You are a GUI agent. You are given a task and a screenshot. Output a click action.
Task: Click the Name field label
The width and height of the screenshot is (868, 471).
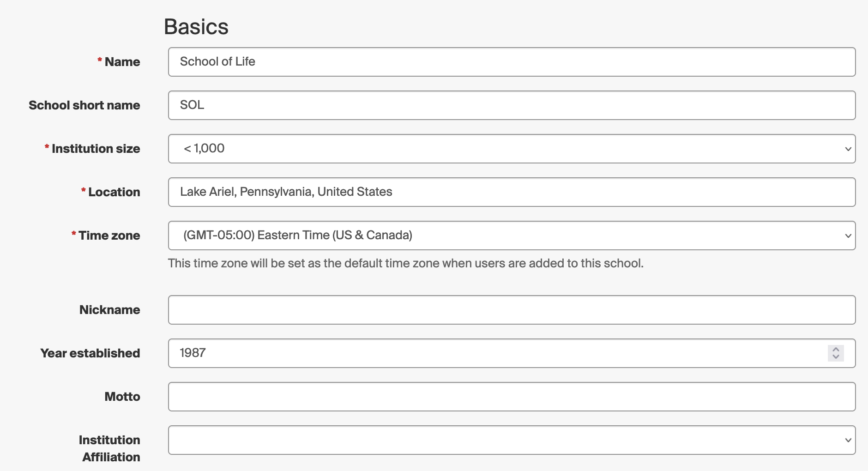(x=122, y=62)
